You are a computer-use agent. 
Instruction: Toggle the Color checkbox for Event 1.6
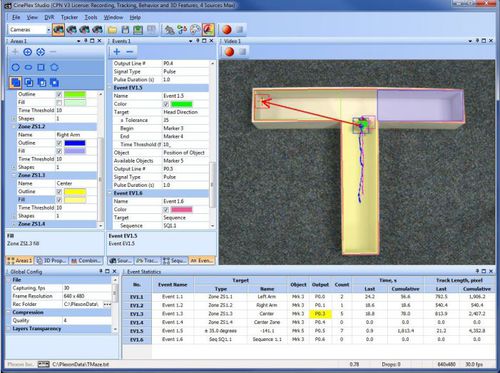point(166,210)
